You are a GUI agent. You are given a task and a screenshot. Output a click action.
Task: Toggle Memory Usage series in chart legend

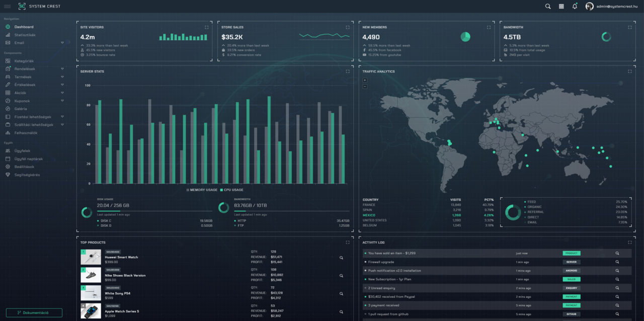click(x=202, y=190)
